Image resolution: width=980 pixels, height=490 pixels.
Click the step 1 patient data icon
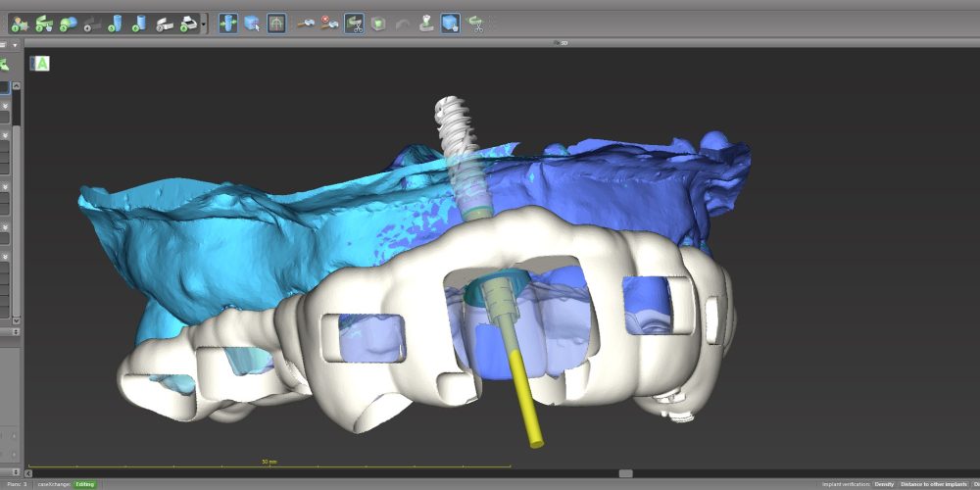coord(20,23)
